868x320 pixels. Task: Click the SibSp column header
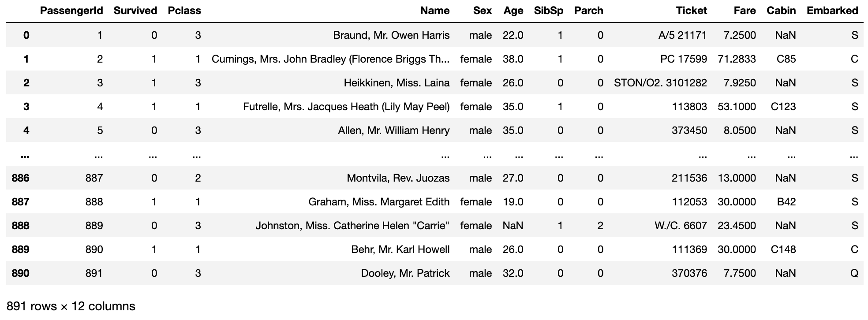coord(548,11)
